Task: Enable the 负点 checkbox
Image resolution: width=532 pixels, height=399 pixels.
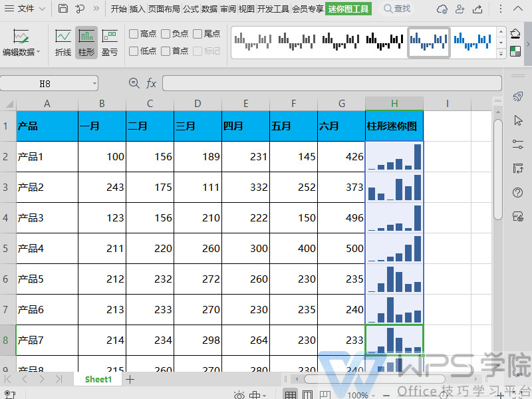Action: point(166,34)
